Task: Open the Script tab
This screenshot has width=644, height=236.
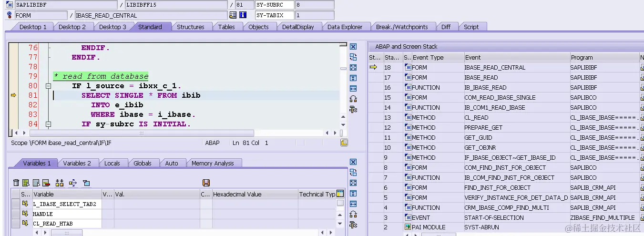Action: pyautogui.click(x=471, y=27)
